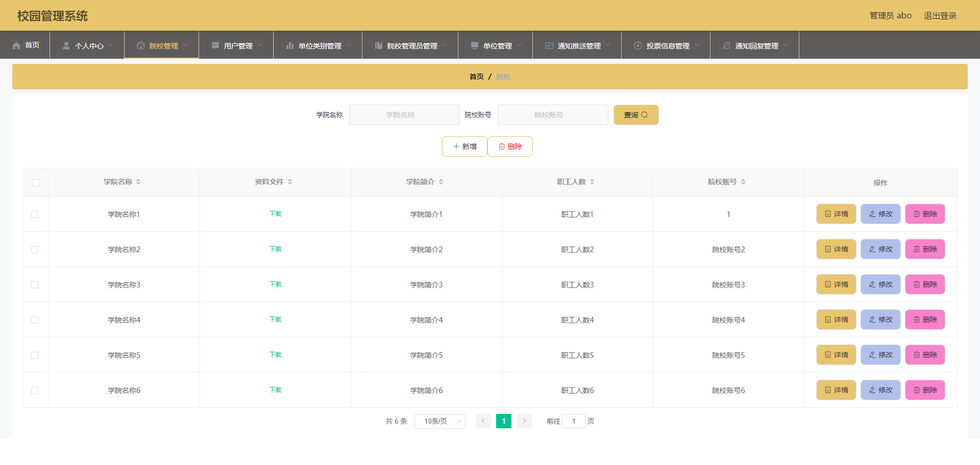Click 详情 for 学院名称5
Screen dimensions: 980x465
[836, 355]
